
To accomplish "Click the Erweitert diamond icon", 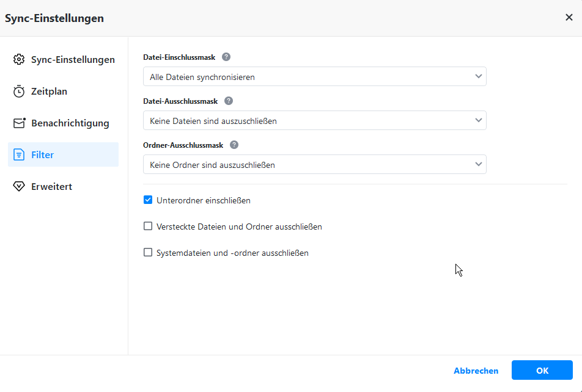I will pos(19,187).
